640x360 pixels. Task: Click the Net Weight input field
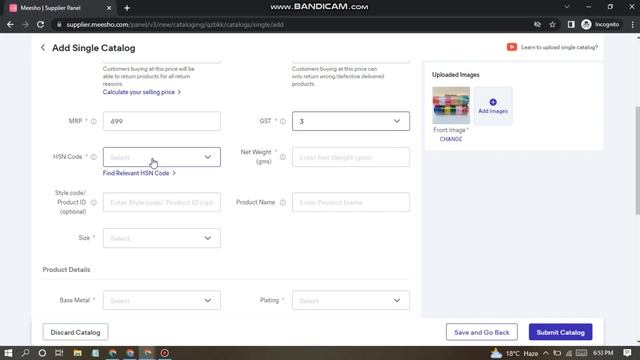[351, 157]
